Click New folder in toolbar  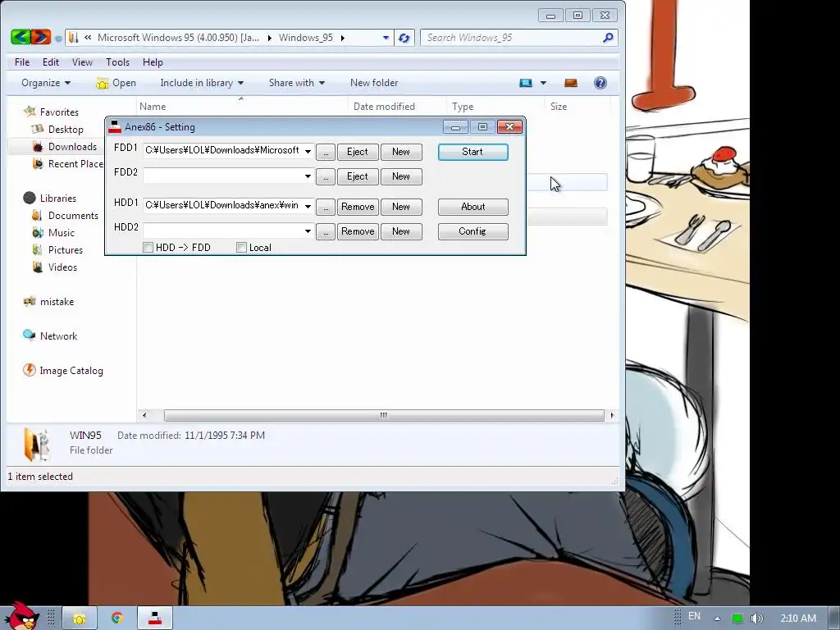tap(374, 83)
